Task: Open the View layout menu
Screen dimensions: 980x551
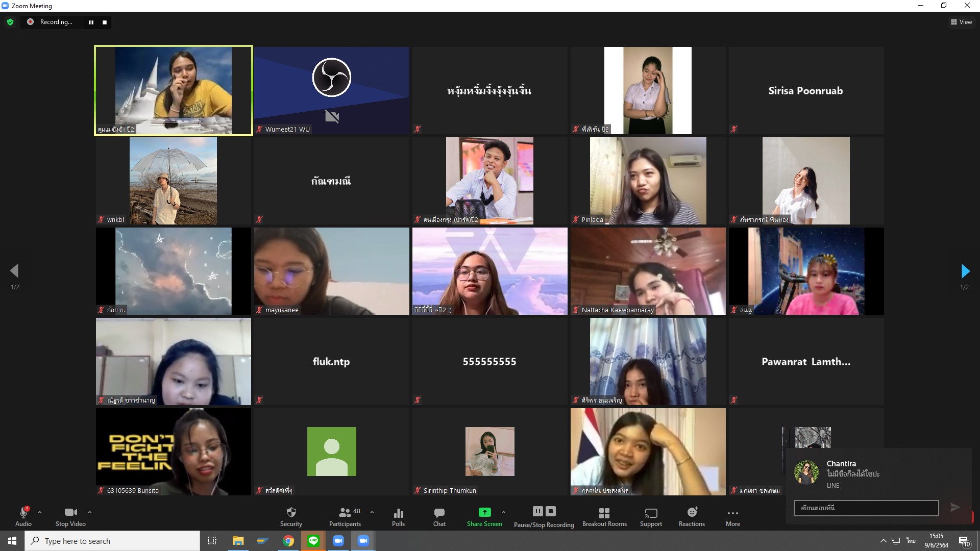Action: point(961,22)
